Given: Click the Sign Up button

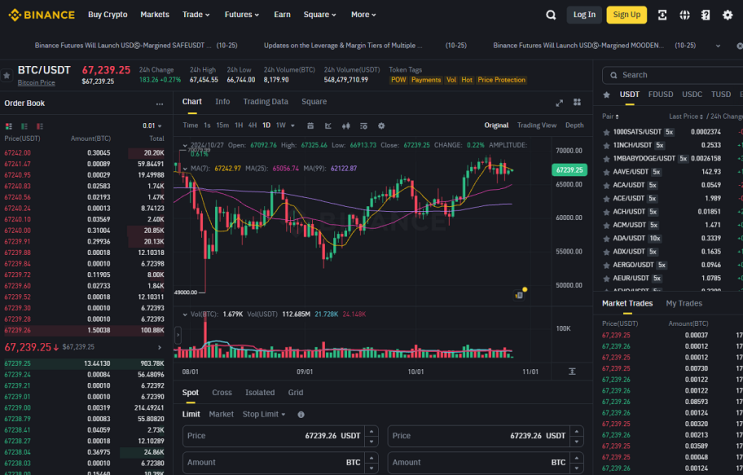Looking at the screenshot, I should 626,15.
